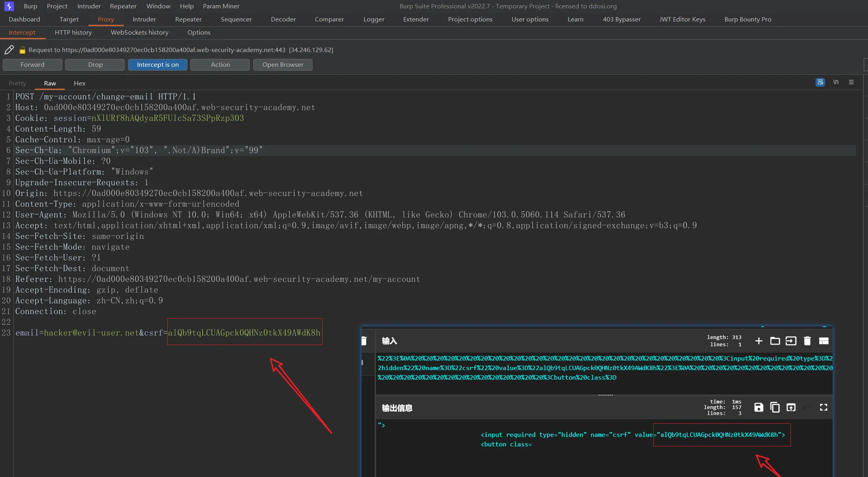The height and width of the screenshot is (477, 868).
Task: Click the Sec-Ch-Ua header line
Action: tap(139, 150)
